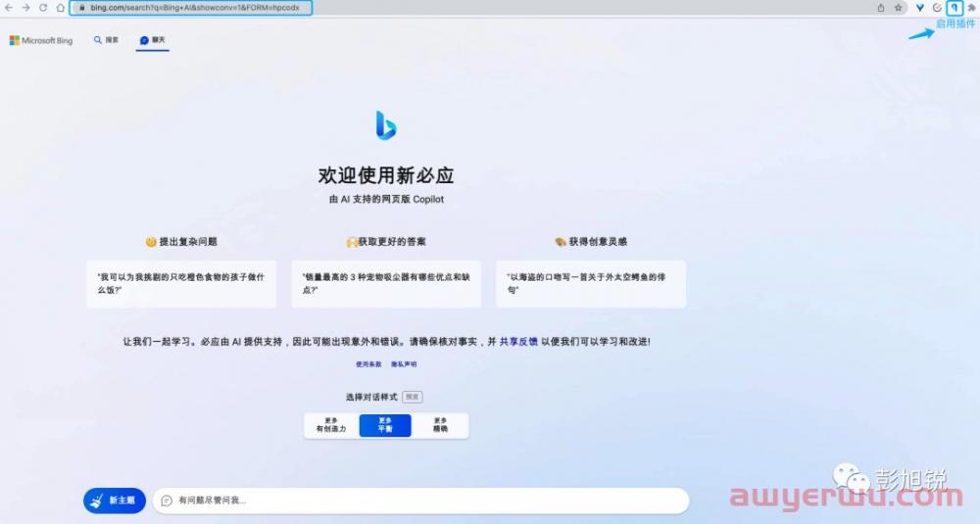
Task: Click the chat bubble icon in input box
Action: click(x=167, y=500)
